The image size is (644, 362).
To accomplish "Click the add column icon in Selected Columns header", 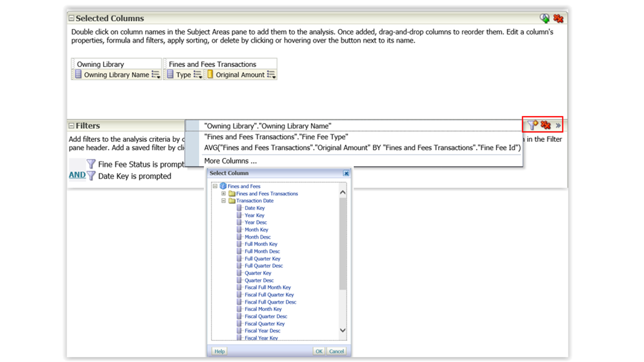I will pyautogui.click(x=545, y=18).
